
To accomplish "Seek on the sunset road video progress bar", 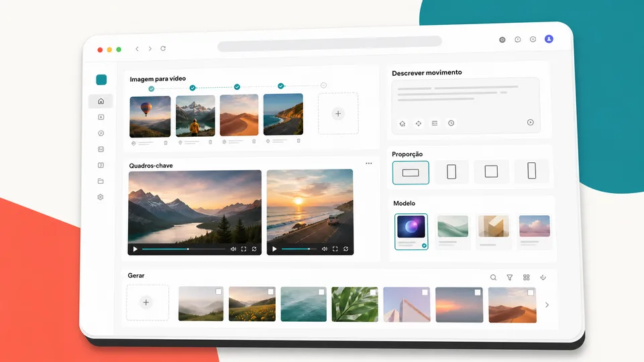I will pos(299,249).
